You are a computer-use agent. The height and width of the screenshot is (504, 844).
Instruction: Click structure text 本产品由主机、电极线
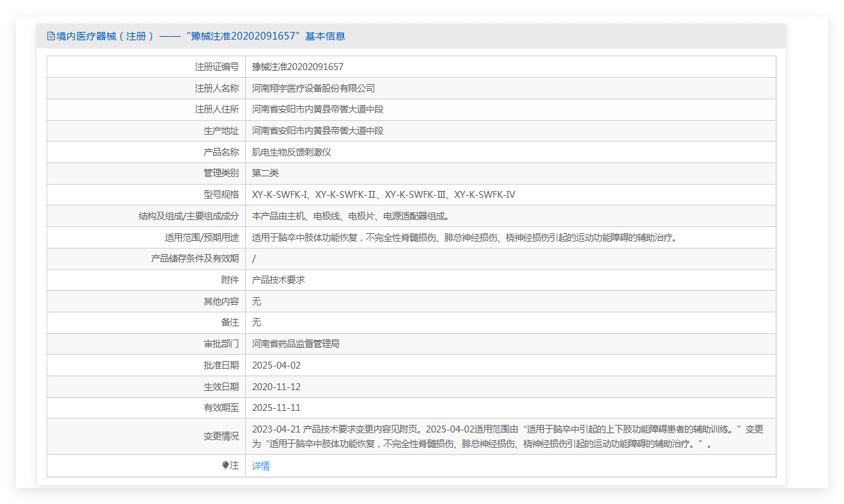(298, 216)
